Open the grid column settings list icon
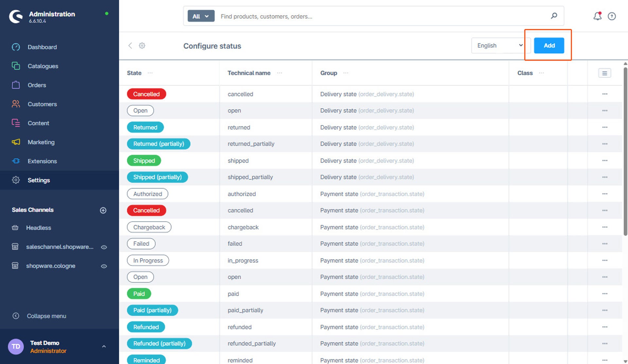Screen dimensions: 628x364 [604, 73]
